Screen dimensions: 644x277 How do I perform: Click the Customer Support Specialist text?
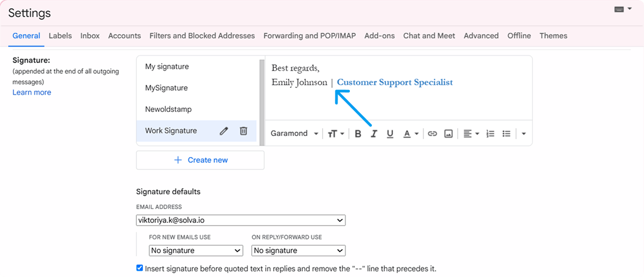click(x=395, y=83)
